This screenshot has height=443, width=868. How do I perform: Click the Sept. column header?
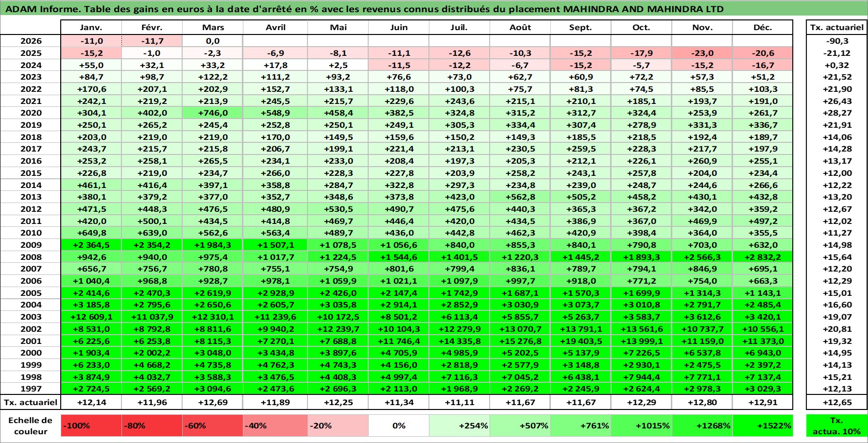pos(580,27)
